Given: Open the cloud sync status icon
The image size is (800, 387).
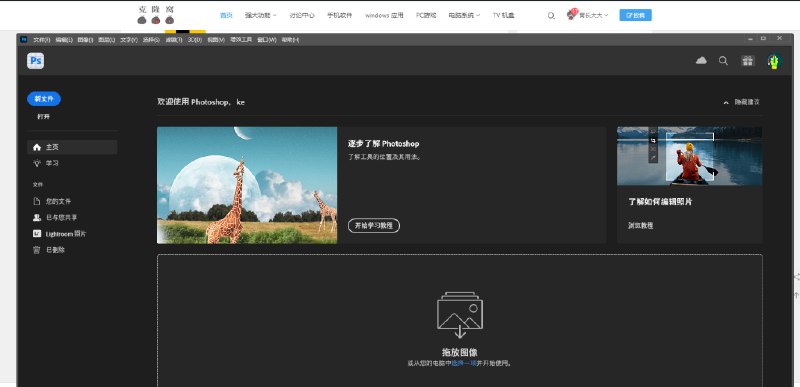Looking at the screenshot, I should 701,61.
